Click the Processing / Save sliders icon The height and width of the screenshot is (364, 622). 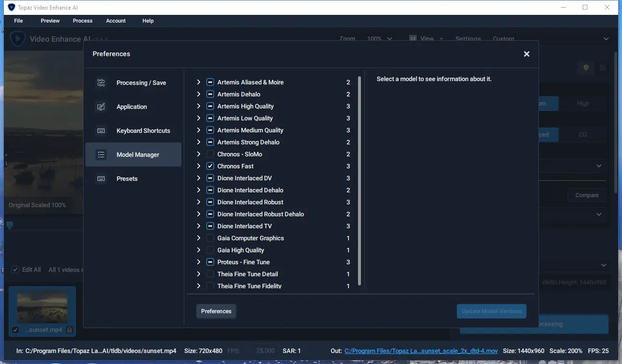[101, 82]
